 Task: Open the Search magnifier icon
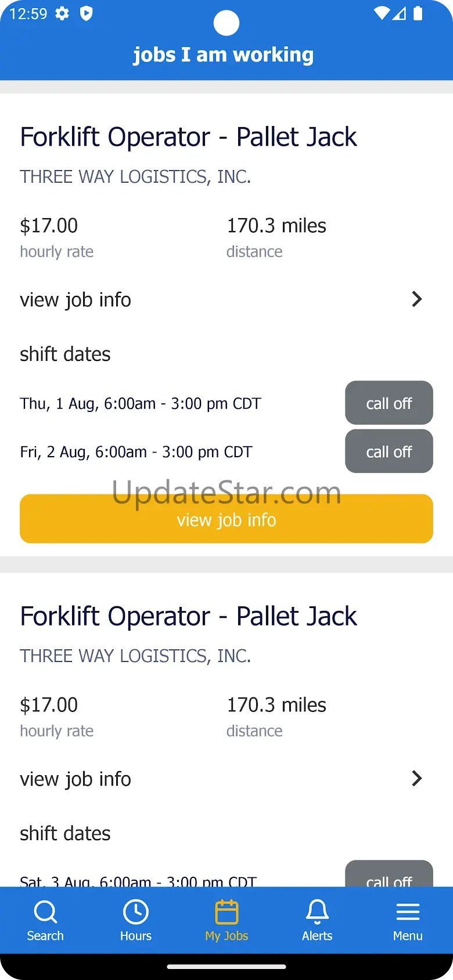point(45,912)
